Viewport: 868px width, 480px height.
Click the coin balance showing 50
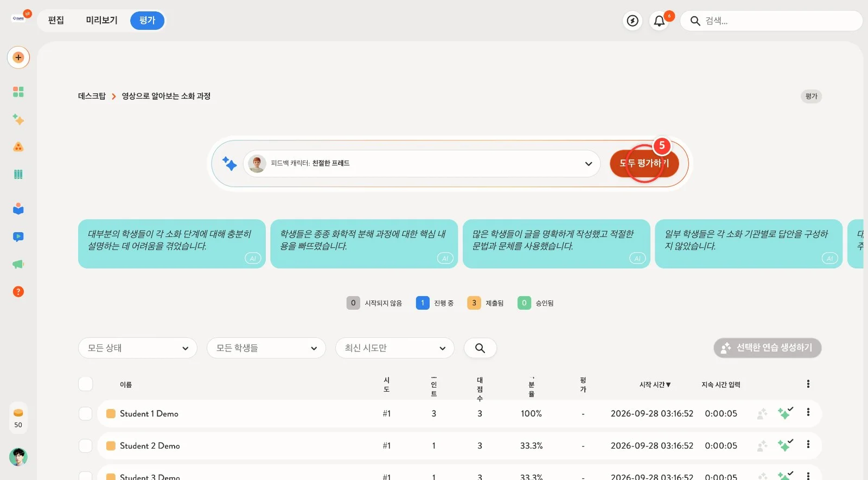pos(18,418)
